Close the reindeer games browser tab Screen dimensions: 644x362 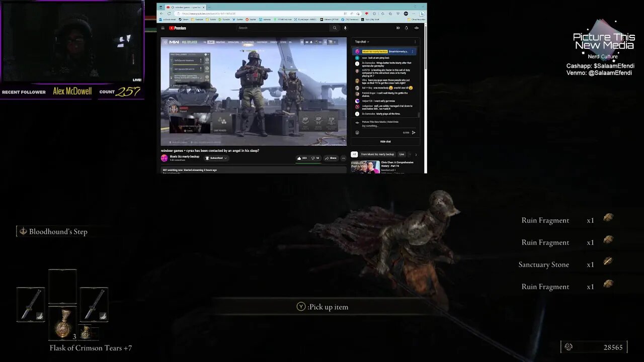[203, 7]
